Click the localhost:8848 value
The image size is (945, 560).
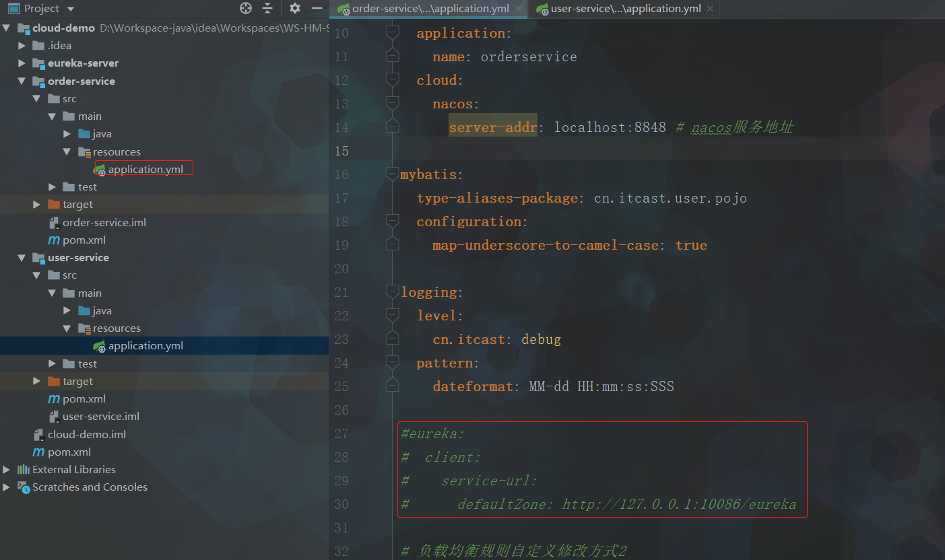coord(610,127)
